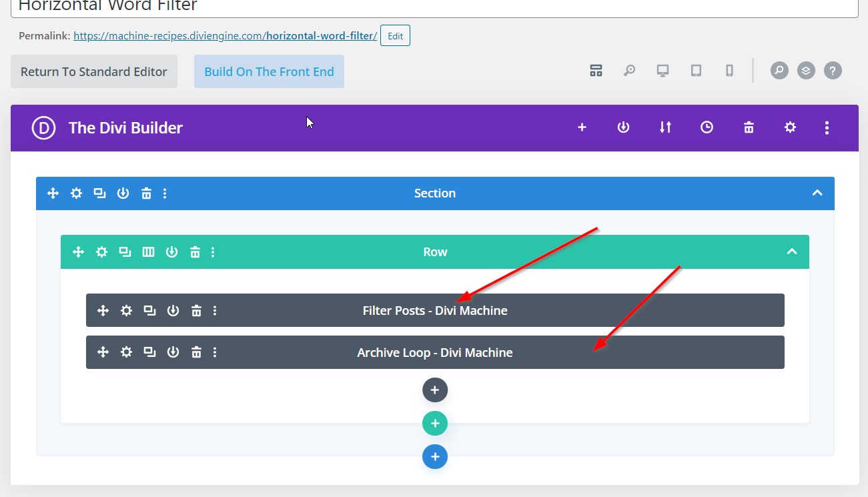Open Archive Loop module three-dot menu
868x497 pixels.
tap(215, 352)
